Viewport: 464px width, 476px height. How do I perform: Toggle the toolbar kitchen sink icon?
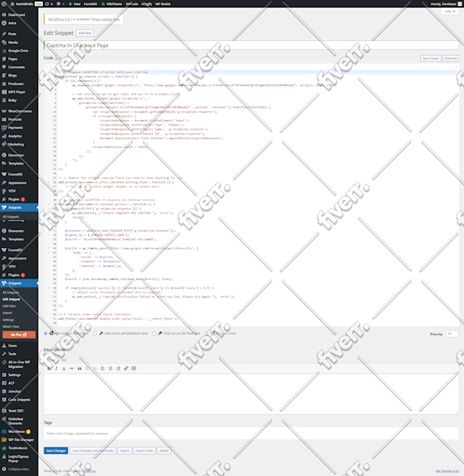[134, 368]
